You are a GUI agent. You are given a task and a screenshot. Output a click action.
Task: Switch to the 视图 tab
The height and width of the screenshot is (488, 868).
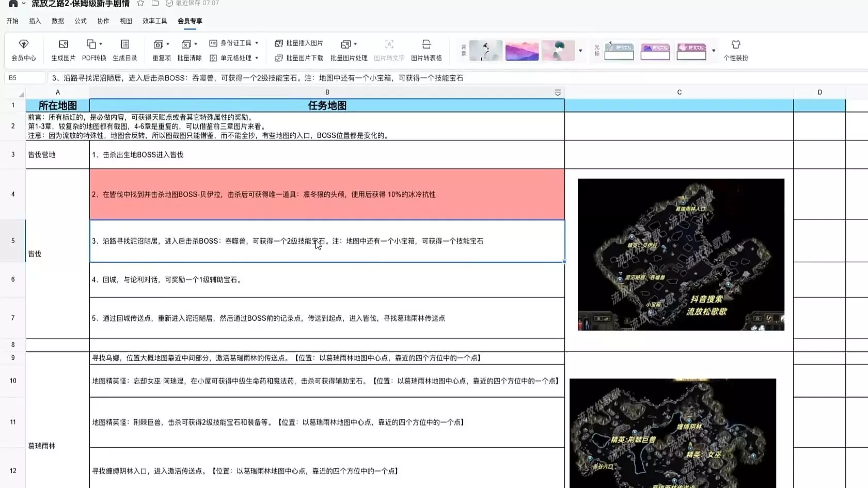click(x=126, y=21)
